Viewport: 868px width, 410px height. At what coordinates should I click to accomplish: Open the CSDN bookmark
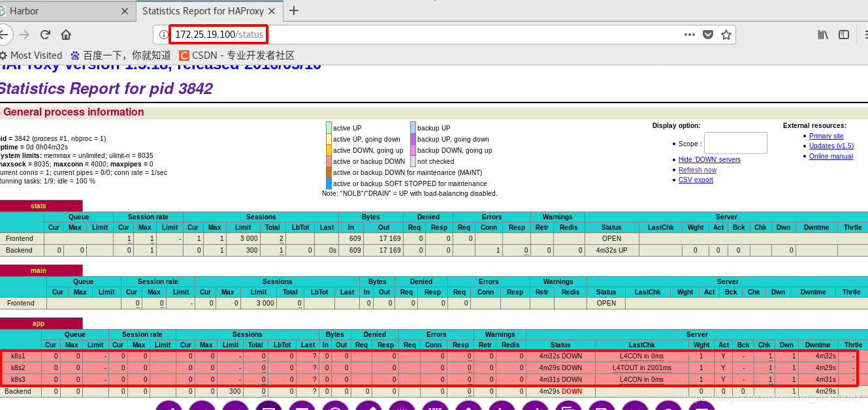tap(237, 55)
